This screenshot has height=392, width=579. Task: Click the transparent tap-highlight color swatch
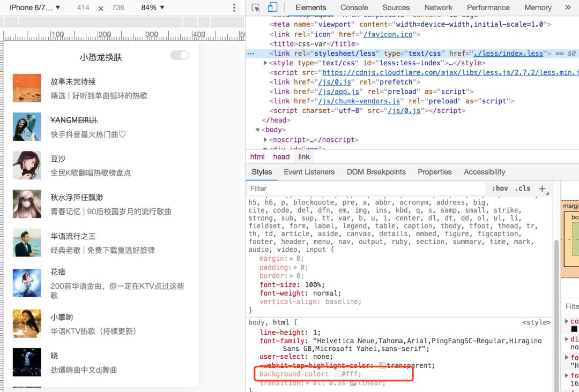(382, 365)
